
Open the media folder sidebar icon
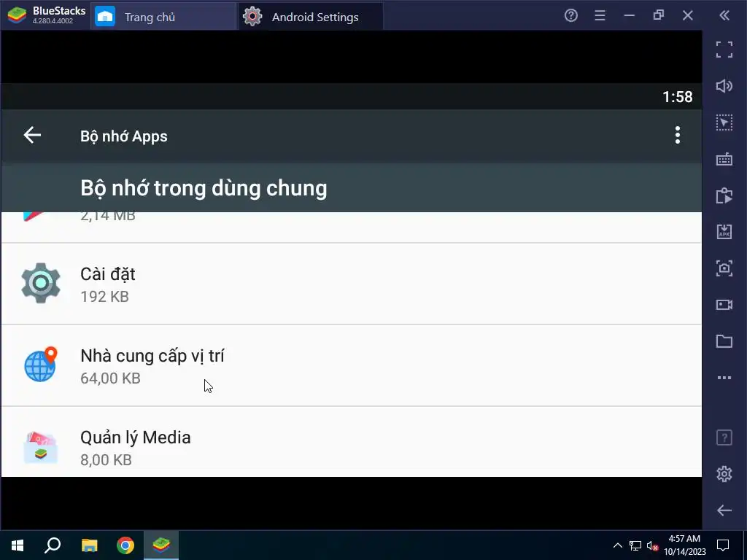point(724,341)
